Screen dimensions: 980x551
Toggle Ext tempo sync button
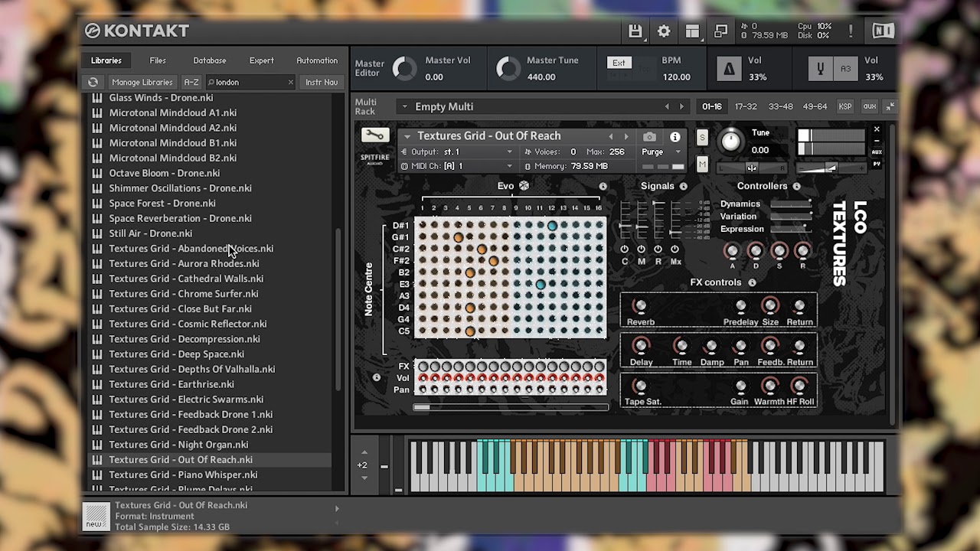(x=619, y=63)
